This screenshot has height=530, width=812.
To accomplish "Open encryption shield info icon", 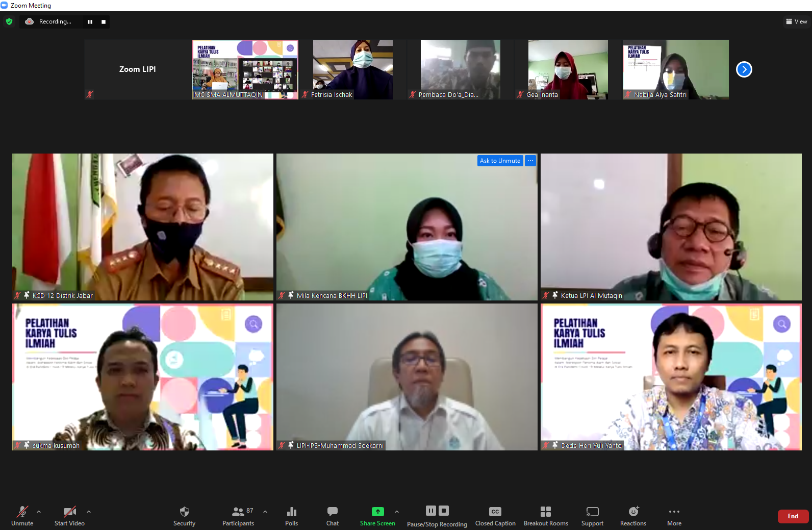I will (9, 21).
